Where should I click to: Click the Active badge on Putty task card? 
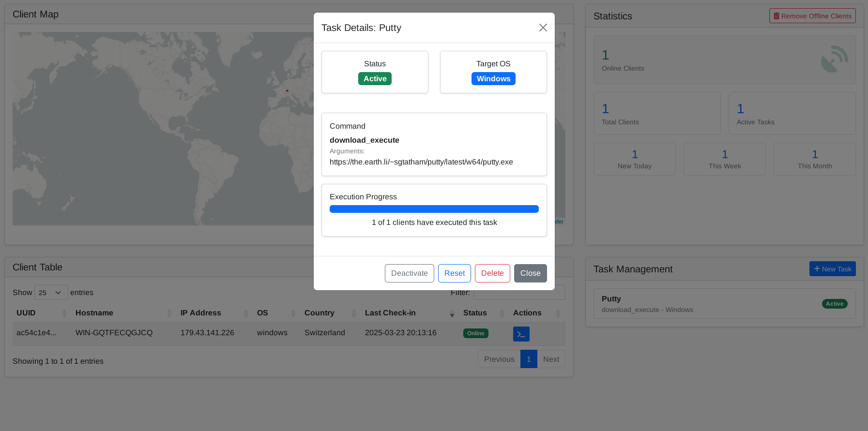[835, 304]
